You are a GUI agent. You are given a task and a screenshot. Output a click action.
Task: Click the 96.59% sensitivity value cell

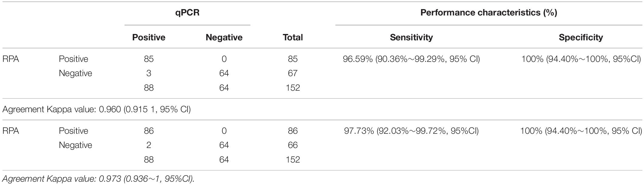click(411, 59)
